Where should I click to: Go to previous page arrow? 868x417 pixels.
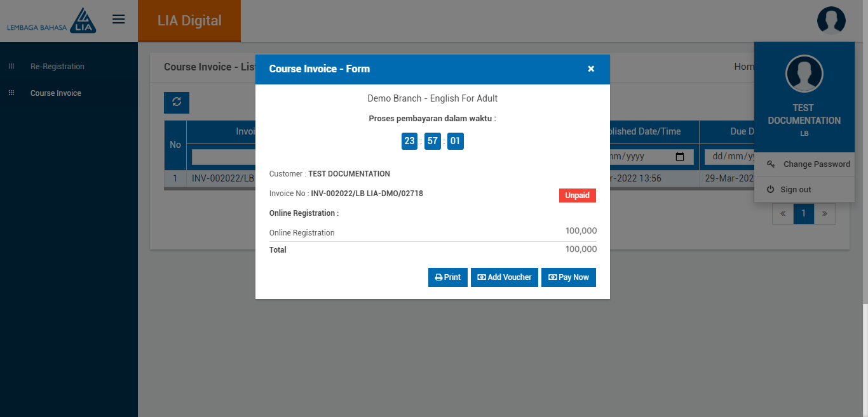pos(783,214)
